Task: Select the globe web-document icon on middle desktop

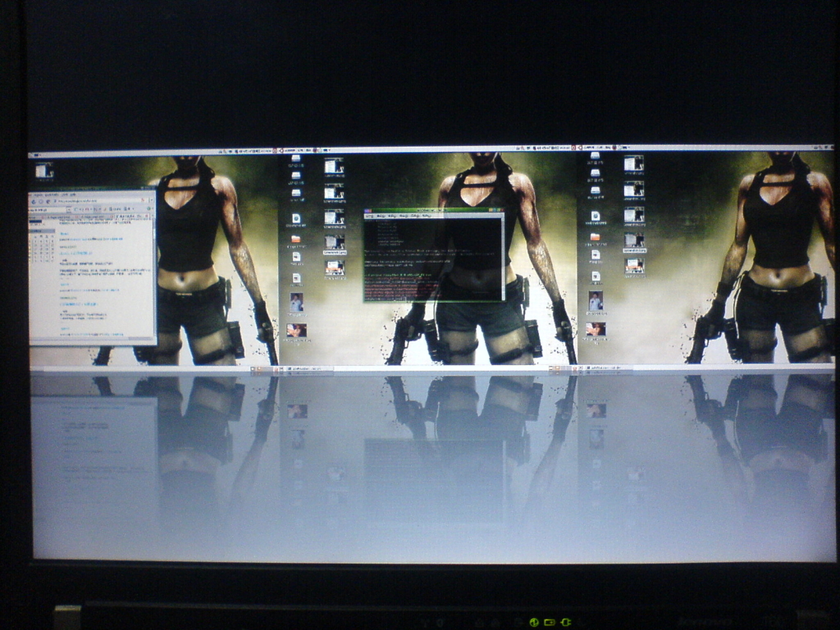Action: pyautogui.click(x=295, y=218)
